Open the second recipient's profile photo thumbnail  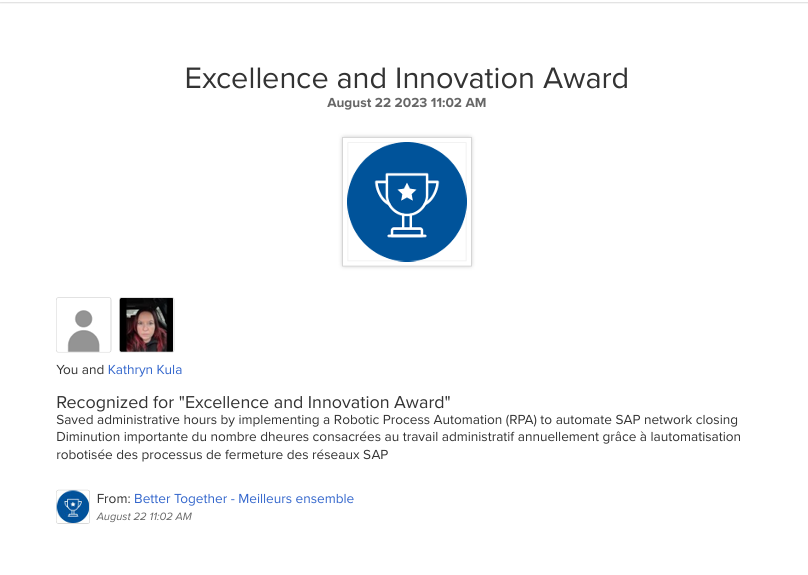pyautogui.click(x=146, y=325)
